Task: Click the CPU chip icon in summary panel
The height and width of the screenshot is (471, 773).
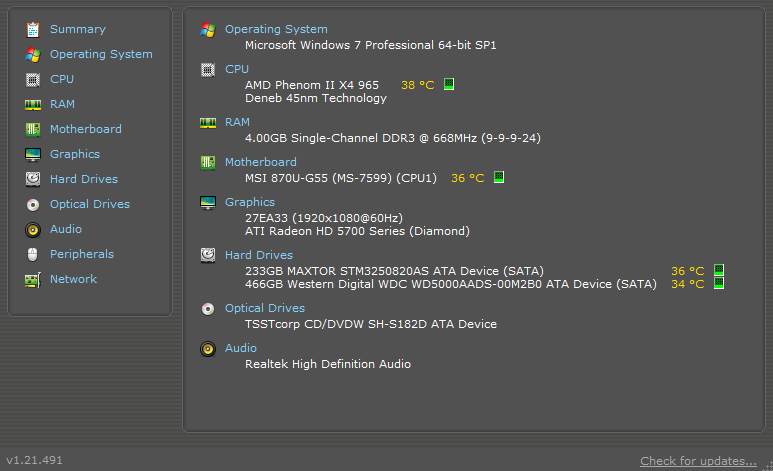Action: point(208,70)
